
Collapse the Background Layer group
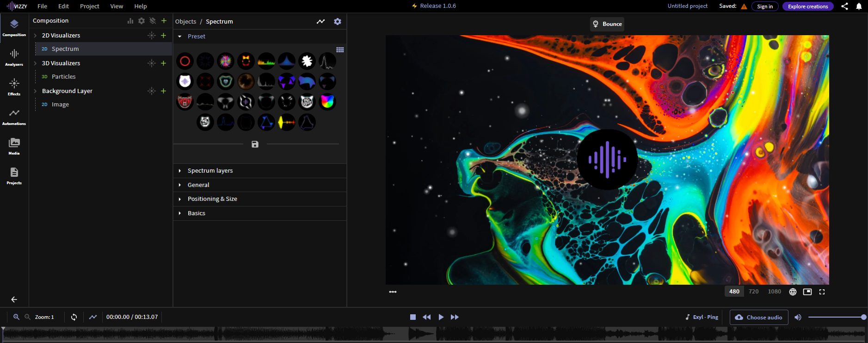(35, 91)
